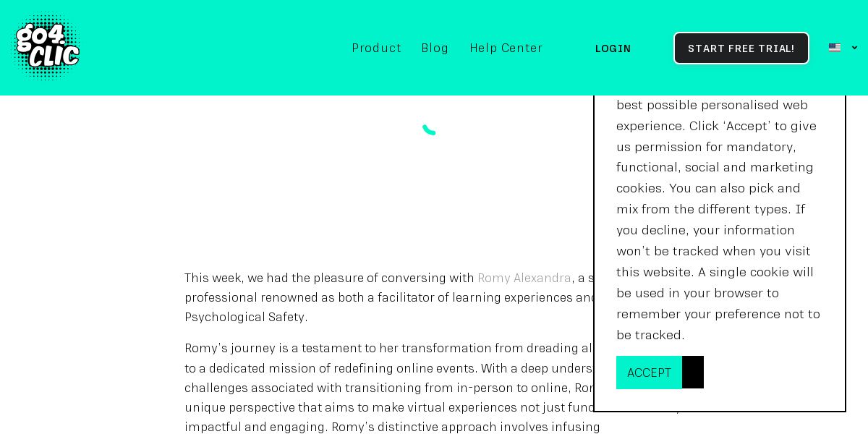Open the Help Center link

point(506,48)
